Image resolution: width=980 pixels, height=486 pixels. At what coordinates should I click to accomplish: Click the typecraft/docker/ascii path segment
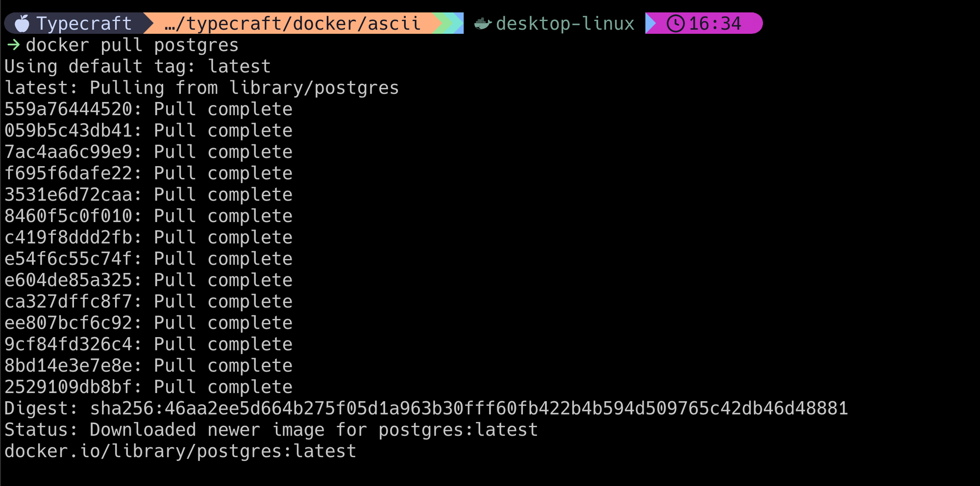[293, 24]
